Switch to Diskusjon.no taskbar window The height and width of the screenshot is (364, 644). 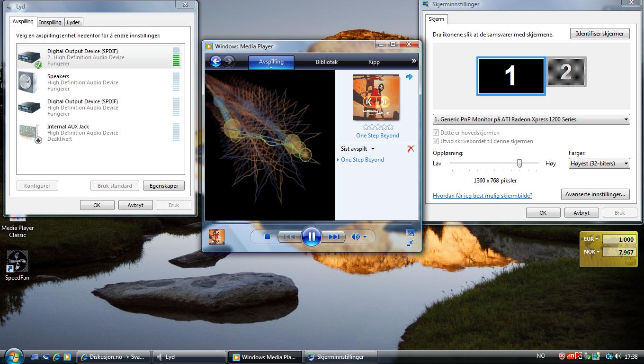(x=114, y=357)
